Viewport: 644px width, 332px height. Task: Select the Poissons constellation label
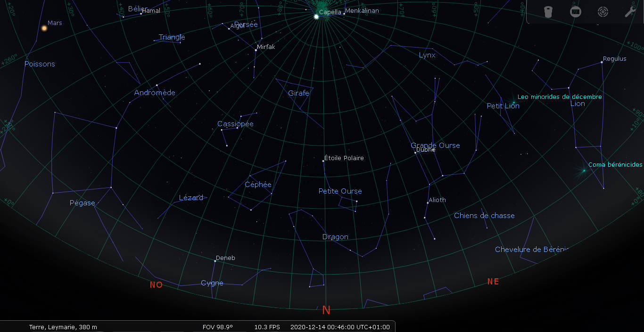click(x=40, y=64)
